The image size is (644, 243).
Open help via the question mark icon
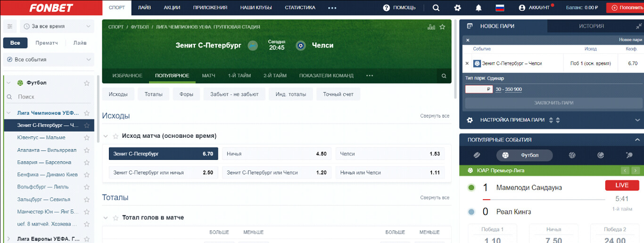point(387,8)
